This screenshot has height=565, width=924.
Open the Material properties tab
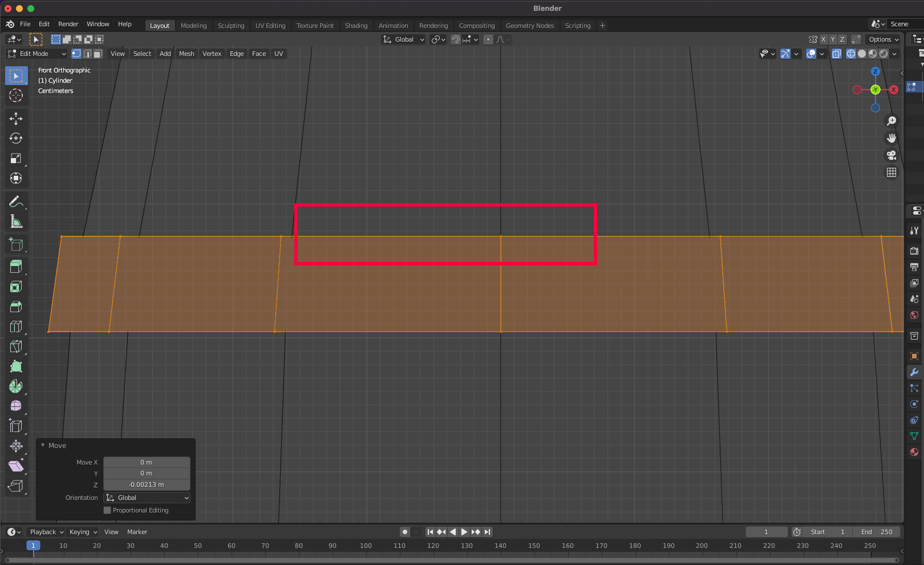tap(914, 452)
